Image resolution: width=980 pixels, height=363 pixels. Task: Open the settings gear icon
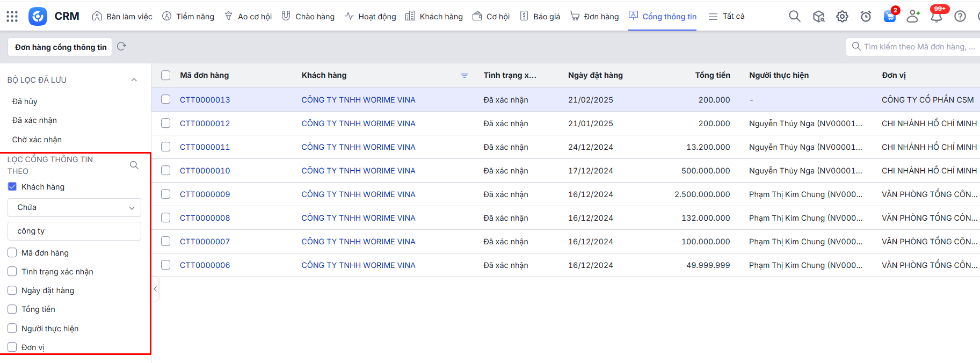pos(842,17)
